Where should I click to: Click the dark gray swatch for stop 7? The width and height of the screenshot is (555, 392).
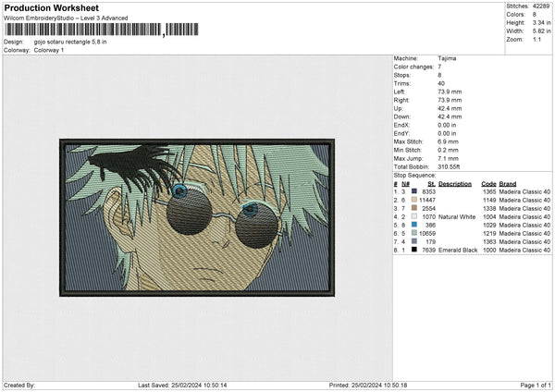coord(413,240)
